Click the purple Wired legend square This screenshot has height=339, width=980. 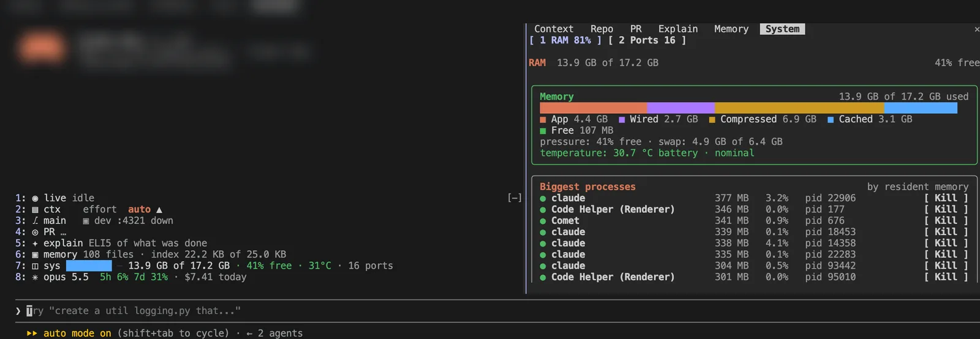coord(622,120)
